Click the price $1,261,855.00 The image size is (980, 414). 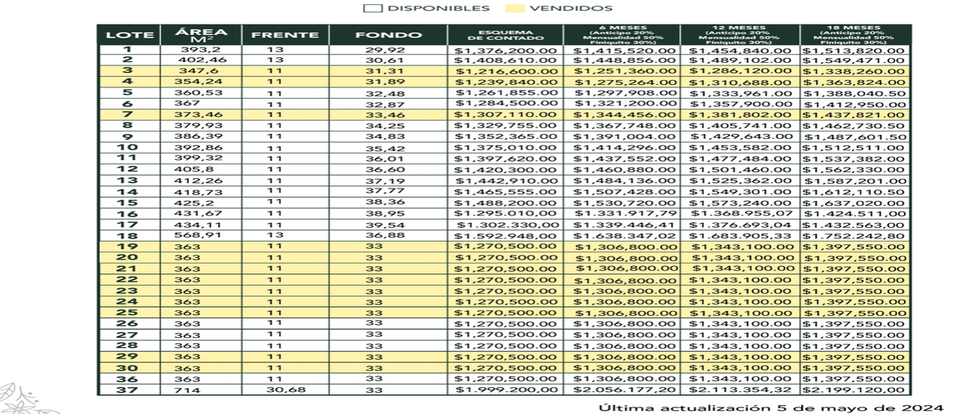tap(506, 93)
